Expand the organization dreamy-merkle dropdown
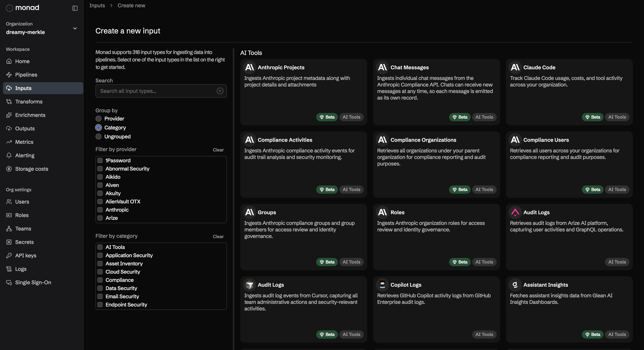The height and width of the screenshot is (350, 644). [75, 28]
